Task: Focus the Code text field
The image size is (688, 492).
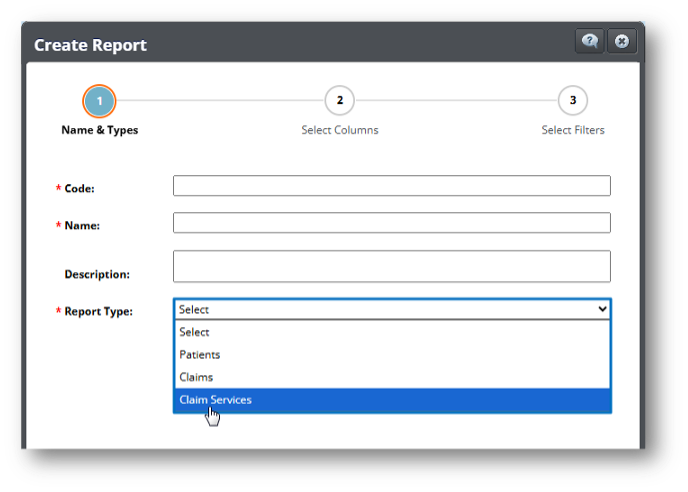Action: pyautogui.click(x=391, y=186)
